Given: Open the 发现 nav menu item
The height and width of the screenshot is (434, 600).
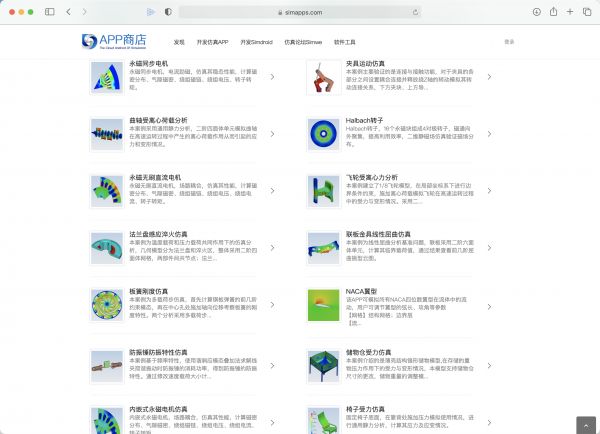Looking at the screenshot, I should point(179,42).
